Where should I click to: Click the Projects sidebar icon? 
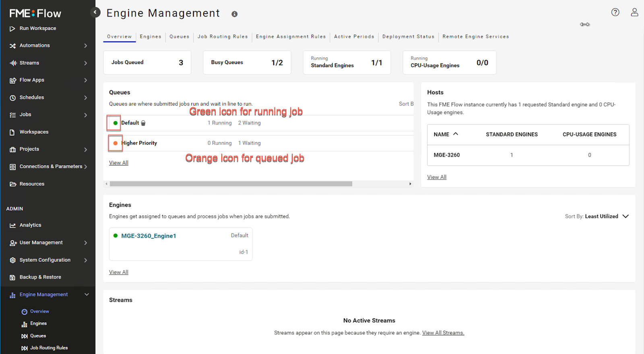coord(12,149)
